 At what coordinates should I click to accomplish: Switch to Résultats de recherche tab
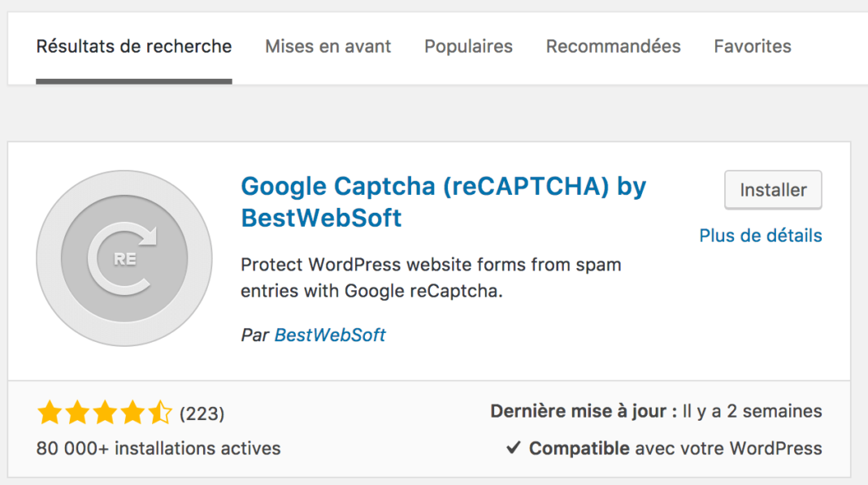(x=134, y=46)
